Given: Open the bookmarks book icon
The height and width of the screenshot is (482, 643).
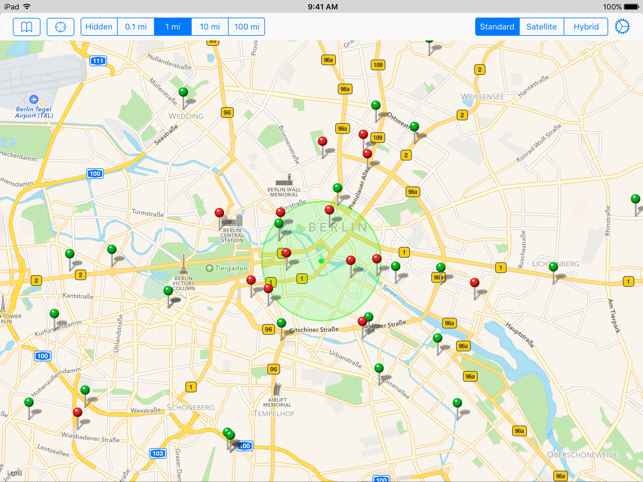Looking at the screenshot, I should point(27,27).
